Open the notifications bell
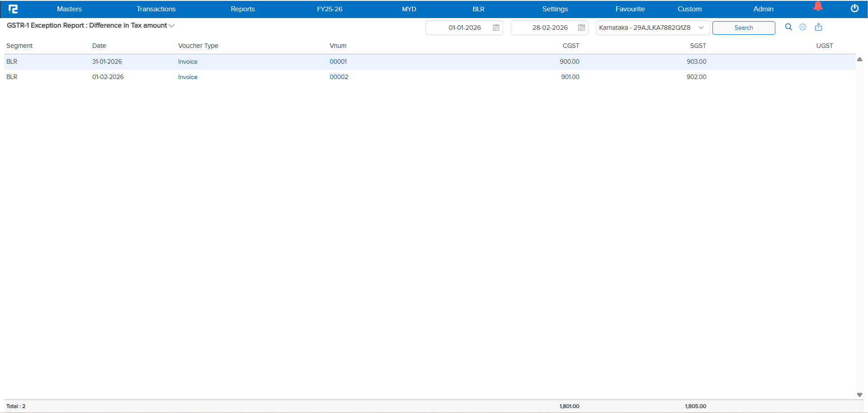Screen dimensions: 868x413 818,7
